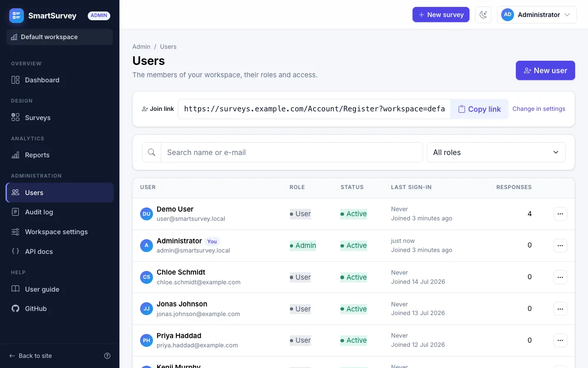Viewport: 588px width, 368px height.
Task: Click Back to site link
Action: click(31, 356)
